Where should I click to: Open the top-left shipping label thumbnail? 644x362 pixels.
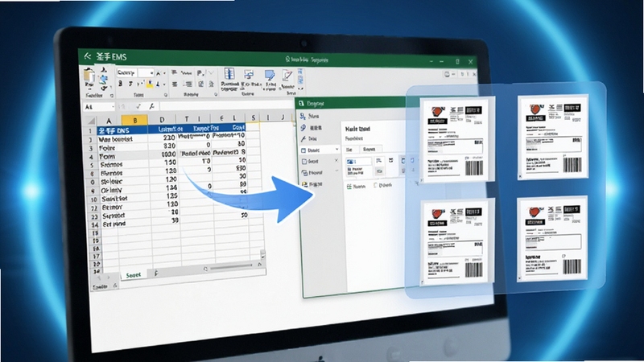456,139
